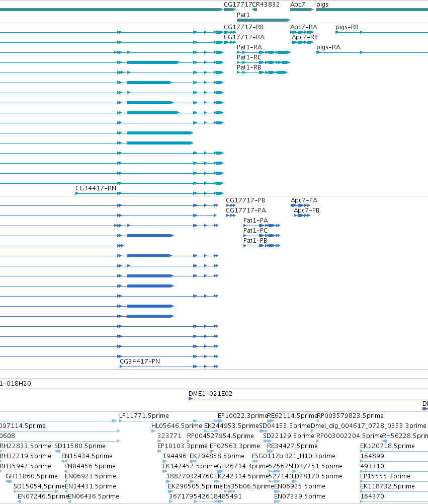Select the GH26714.3prime EST label

[242, 466]
